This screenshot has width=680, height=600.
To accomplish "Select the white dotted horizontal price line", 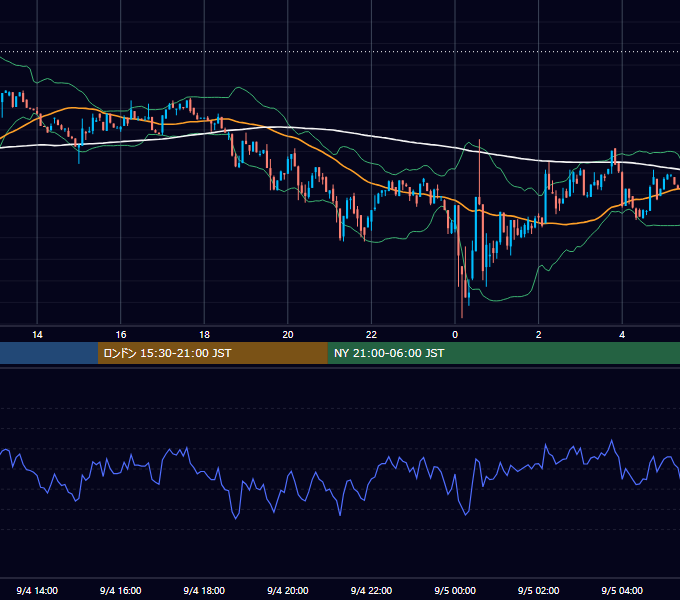I will click(340, 52).
